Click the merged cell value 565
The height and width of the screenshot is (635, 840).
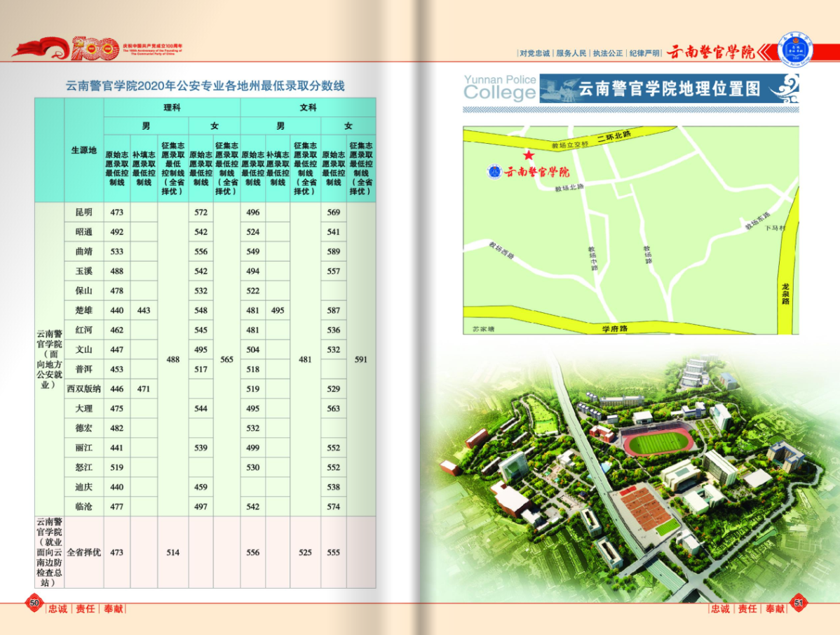[227, 359]
